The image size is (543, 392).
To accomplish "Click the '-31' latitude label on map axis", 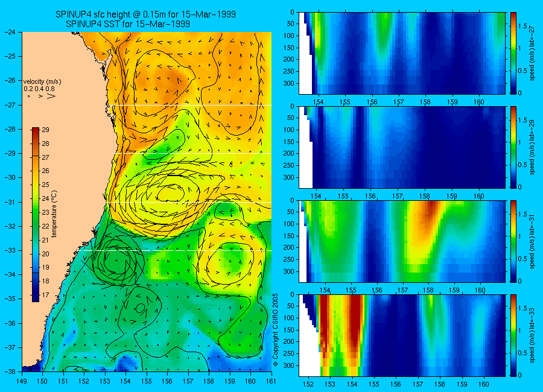I will [x=11, y=202].
